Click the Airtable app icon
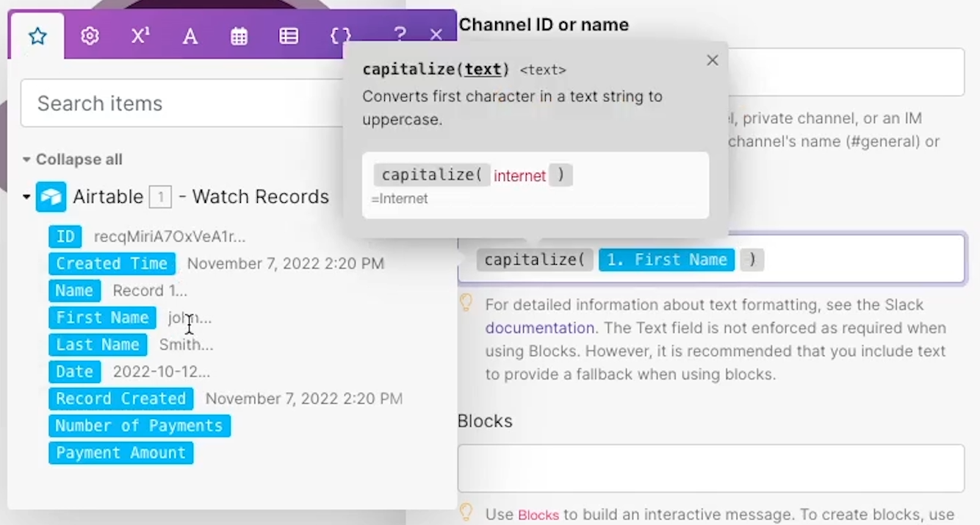The width and height of the screenshot is (980, 525). [50, 196]
